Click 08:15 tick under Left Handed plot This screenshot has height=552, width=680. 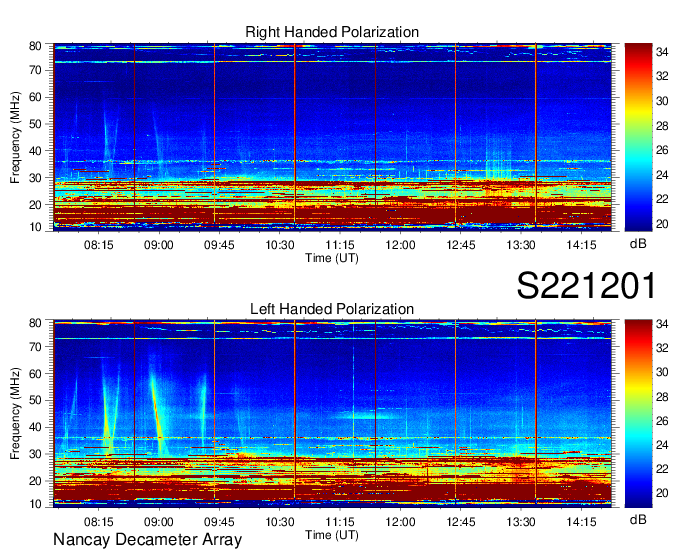point(98,522)
